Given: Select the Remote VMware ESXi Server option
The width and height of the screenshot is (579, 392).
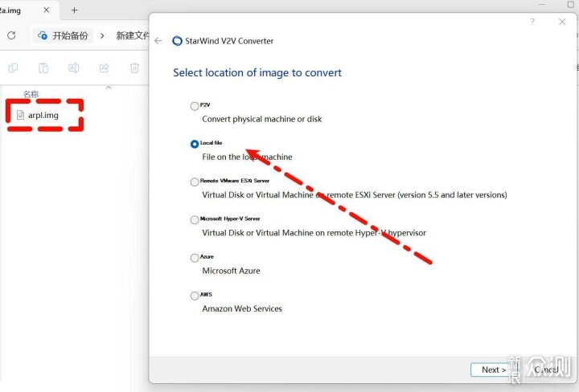Looking at the screenshot, I should (x=195, y=182).
